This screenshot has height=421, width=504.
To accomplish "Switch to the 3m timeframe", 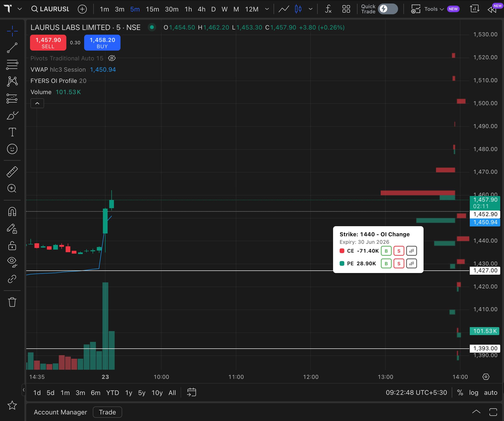I will pyautogui.click(x=120, y=9).
